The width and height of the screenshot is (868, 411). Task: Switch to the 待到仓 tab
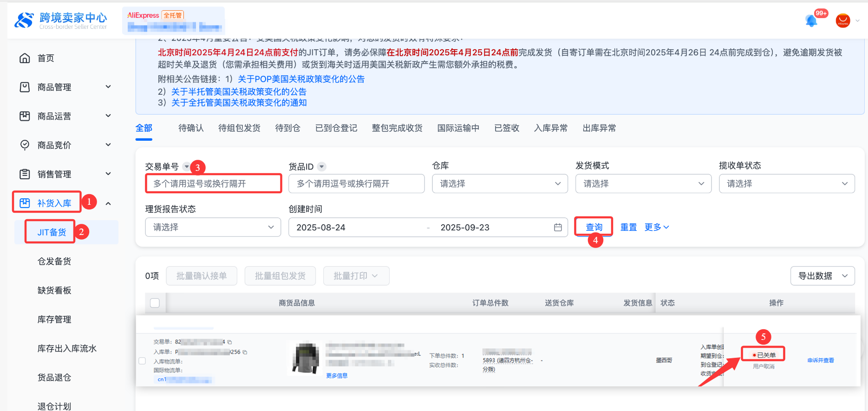pos(287,128)
